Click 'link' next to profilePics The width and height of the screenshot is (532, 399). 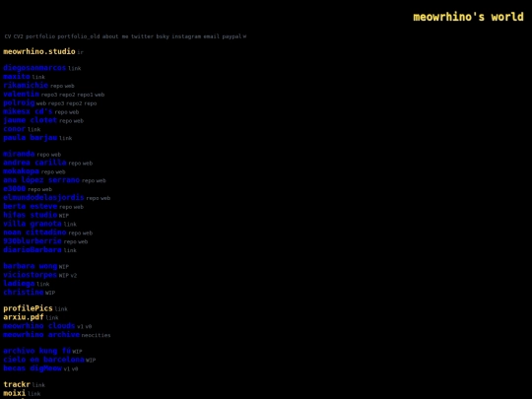coord(61,309)
